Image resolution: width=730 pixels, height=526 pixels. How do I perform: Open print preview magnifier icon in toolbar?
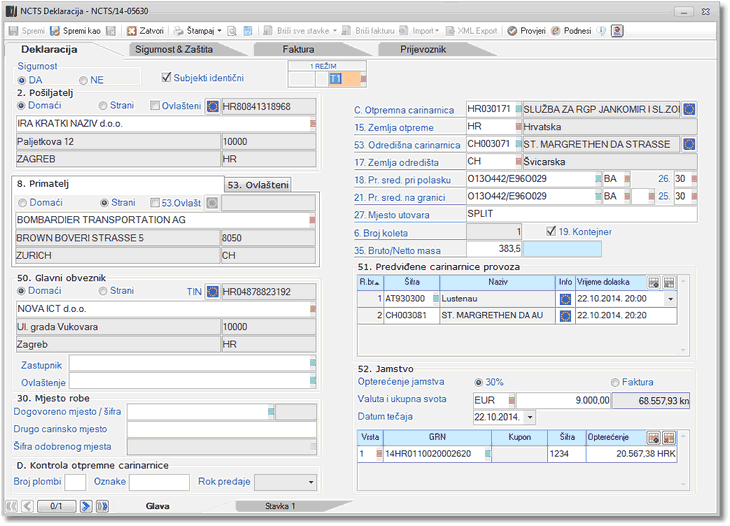[232, 31]
